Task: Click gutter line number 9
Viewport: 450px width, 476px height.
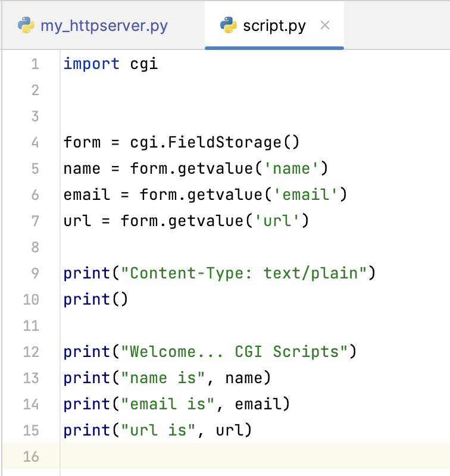Action: click(x=35, y=273)
